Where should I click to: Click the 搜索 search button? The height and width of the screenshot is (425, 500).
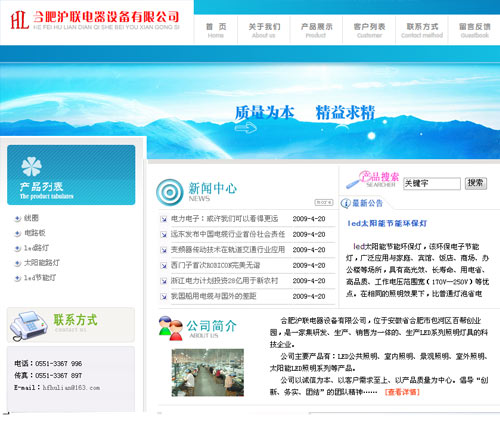476,183
